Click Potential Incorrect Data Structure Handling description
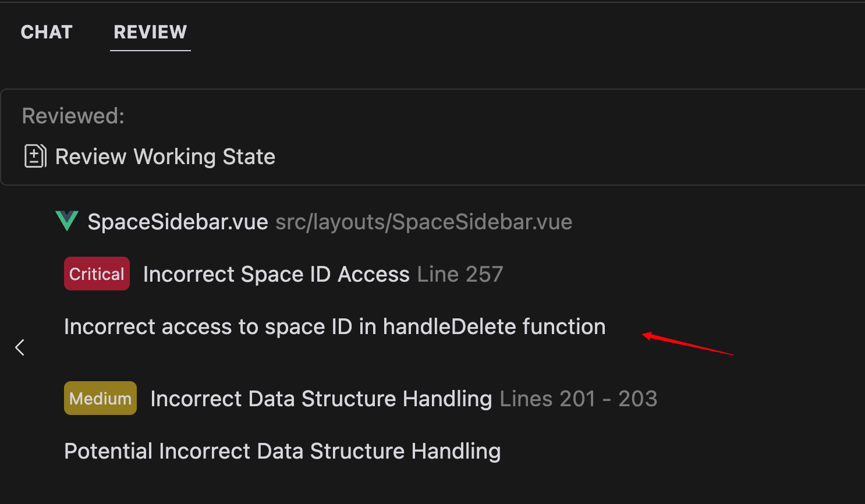Viewport: 865px width, 504px height. 282,450
